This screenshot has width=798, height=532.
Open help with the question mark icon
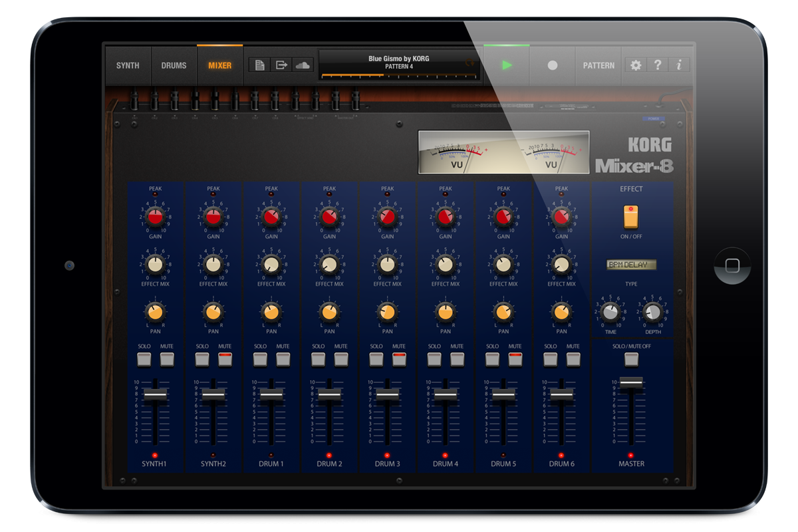click(x=658, y=65)
